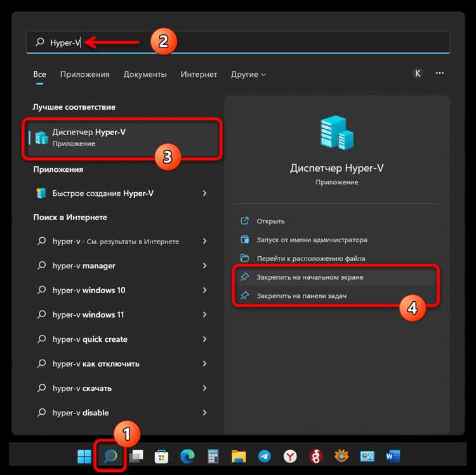Launch Telegram from the taskbar
This screenshot has width=476, height=475.
click(x=265, y=456)
